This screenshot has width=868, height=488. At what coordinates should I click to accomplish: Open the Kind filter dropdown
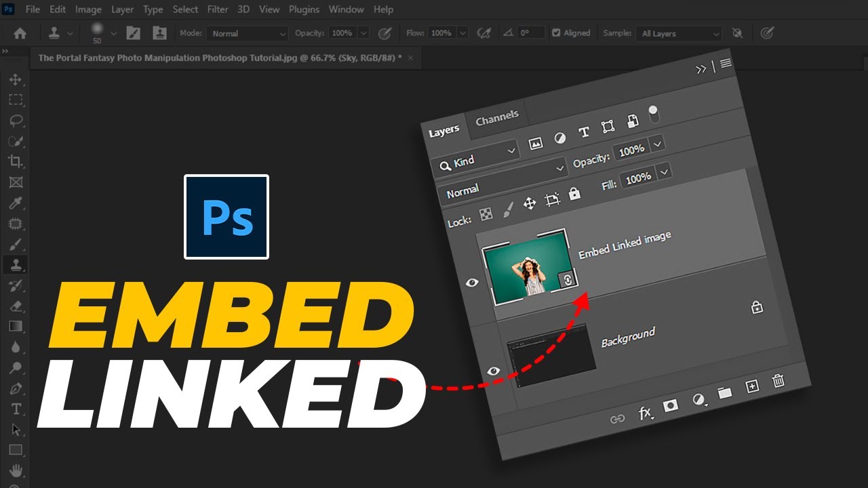tap(477, 157)
